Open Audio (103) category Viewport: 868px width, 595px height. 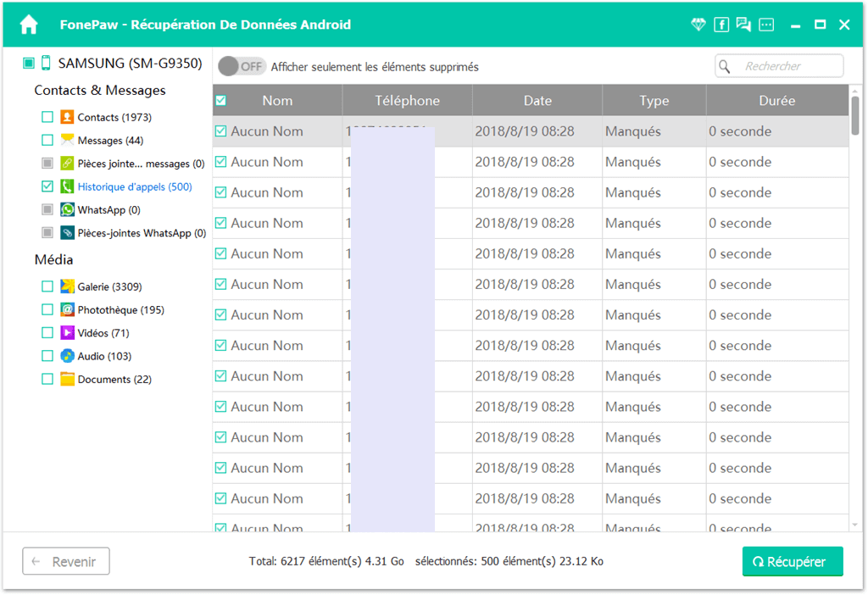(x=104, y=357)
